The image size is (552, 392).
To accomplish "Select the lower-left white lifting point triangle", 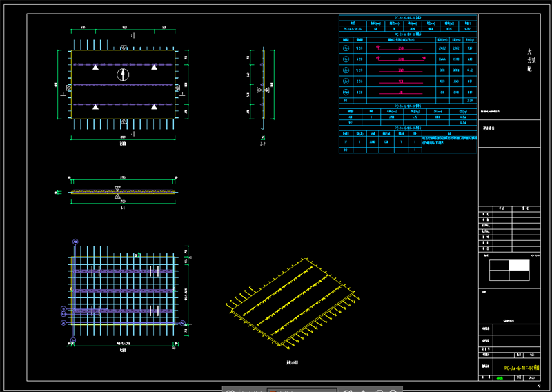I will pyautogui.click(x=95, y=106).
